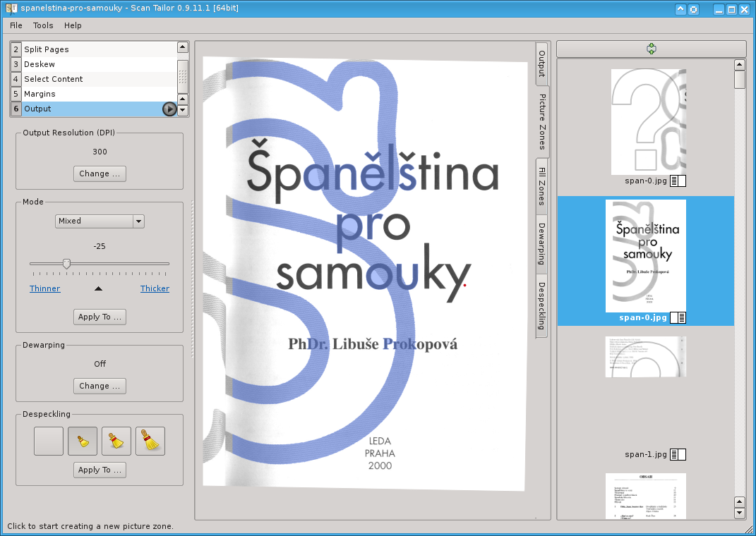Select the highlighted span-0.jpg title page thumbnail

pyautogui.click(x=646, y=256)
